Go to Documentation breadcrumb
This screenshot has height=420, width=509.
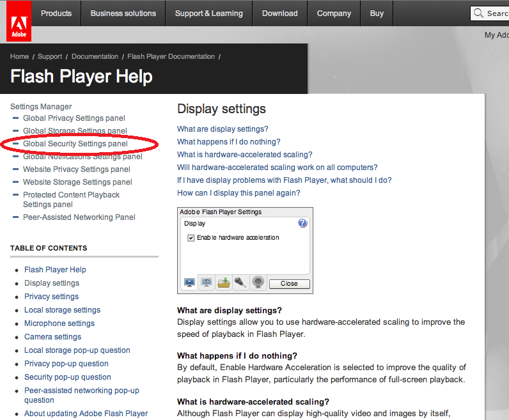95,56
